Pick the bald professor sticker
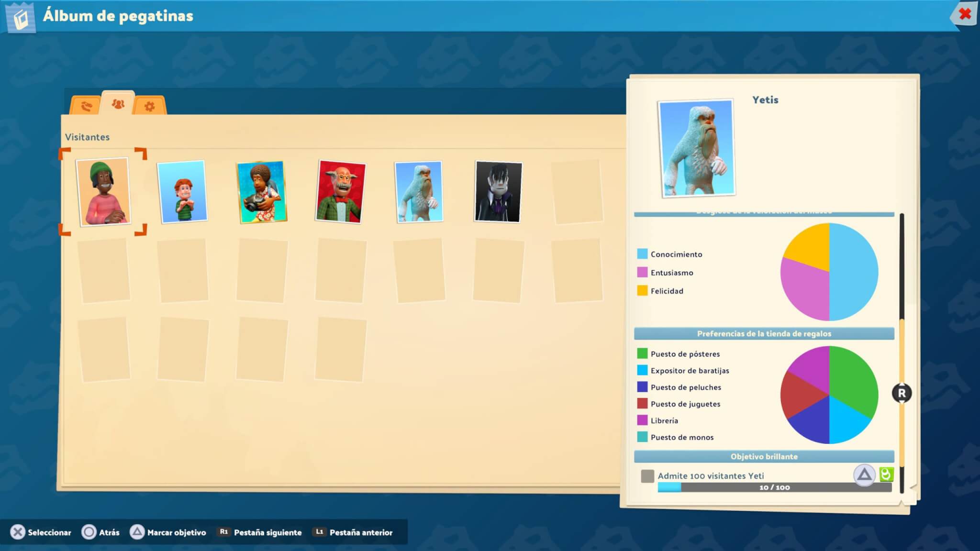The width and height of the screenshot is (980, 551). tap(340, 191)
